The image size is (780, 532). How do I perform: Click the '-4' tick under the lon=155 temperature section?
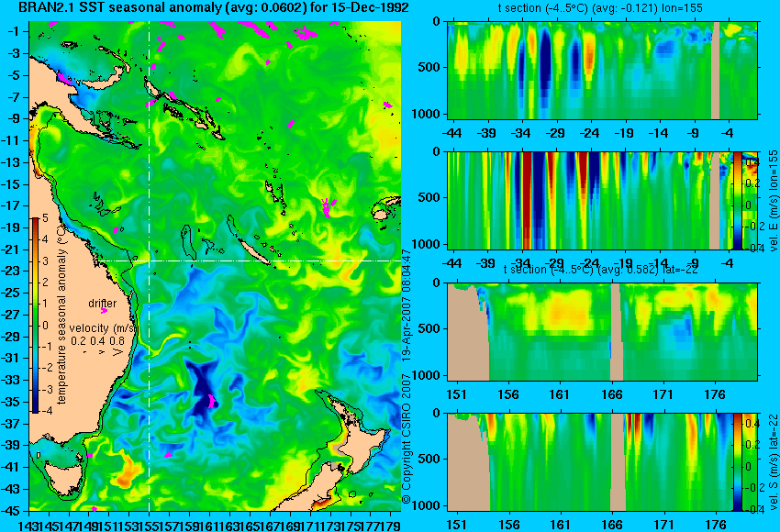coord(728,133)
